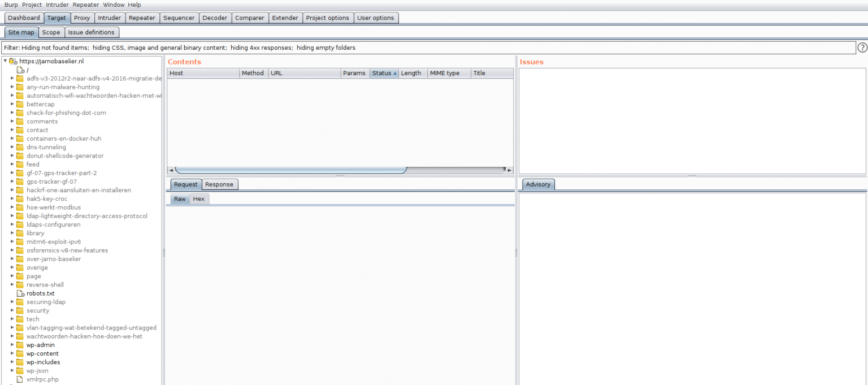The height and width of the screenshot is (385, 868).
Task: Select the wachtwoorden-hacken-hoe-doen-we-het tree item
Action: pos(84,336)
